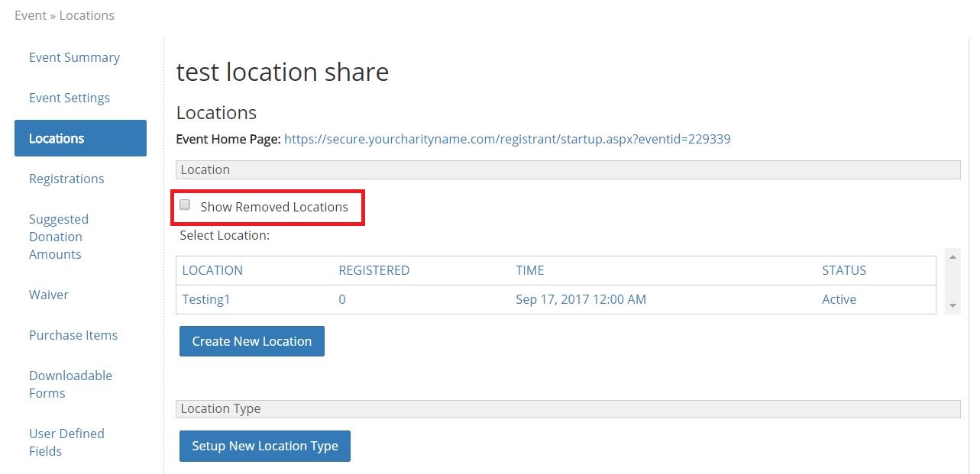The image size is (980, 474).
Task: Click the Setup New Location Type button
Action: pos(265,446)
